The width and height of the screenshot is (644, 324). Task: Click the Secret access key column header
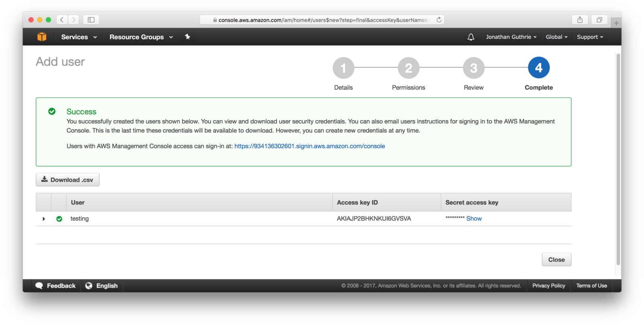(x=472, y=202)
